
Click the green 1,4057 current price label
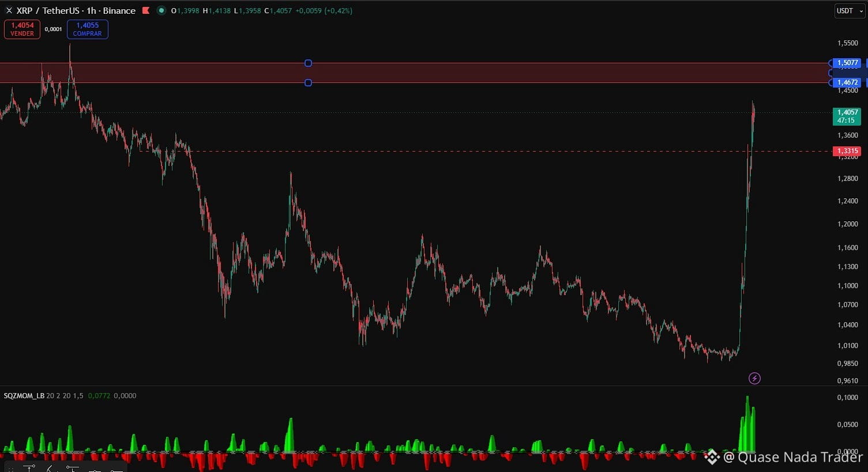(847, 116)
